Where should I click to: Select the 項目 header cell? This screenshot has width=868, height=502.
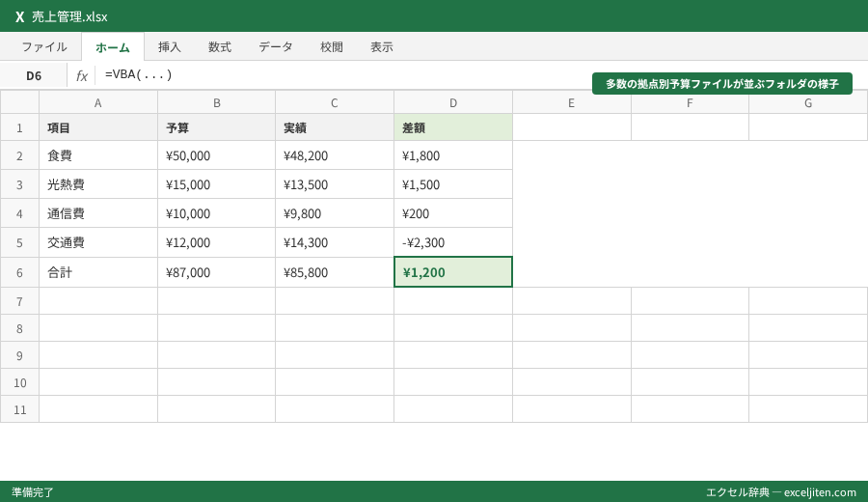click(x=98, y=127)
